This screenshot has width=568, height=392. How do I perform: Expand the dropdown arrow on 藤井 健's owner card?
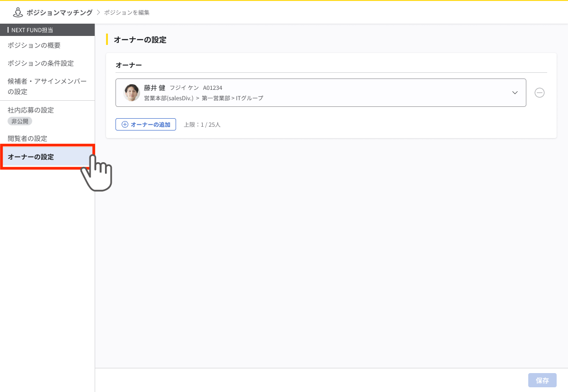(x=515, y=93)
